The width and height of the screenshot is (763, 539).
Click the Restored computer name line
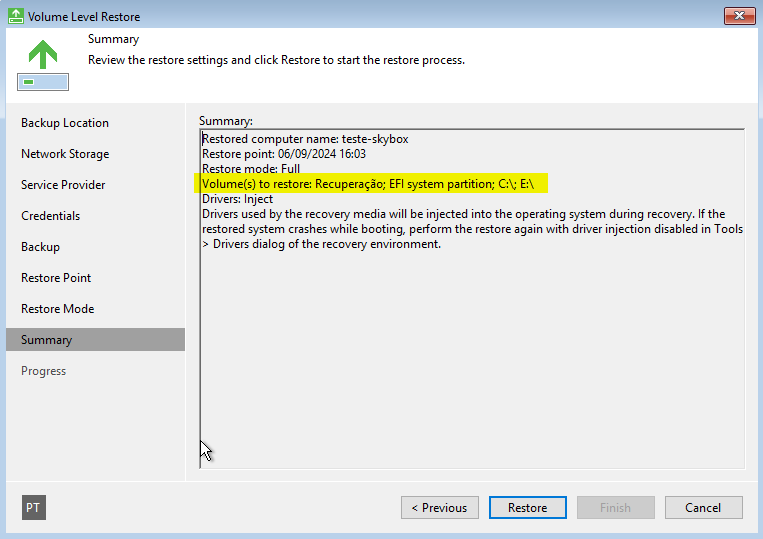[x=305, y=139]
